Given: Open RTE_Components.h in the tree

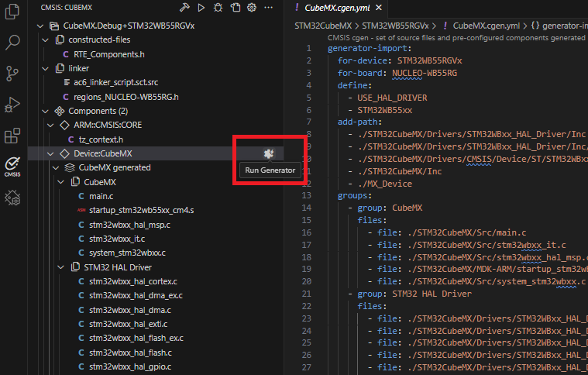Looking at the screenshot, I should click(x=108, y=54).
